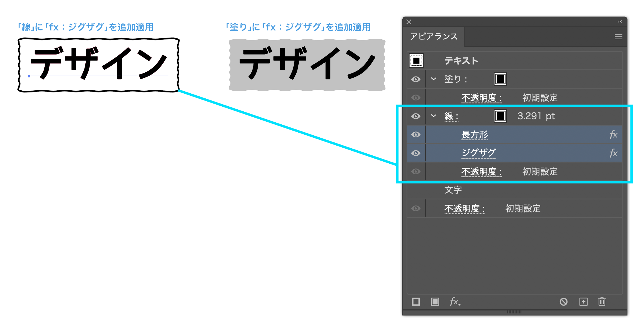Clear appearance with the no-entry icon
Viewport: 644px width, 335px height.
point(564,302)
